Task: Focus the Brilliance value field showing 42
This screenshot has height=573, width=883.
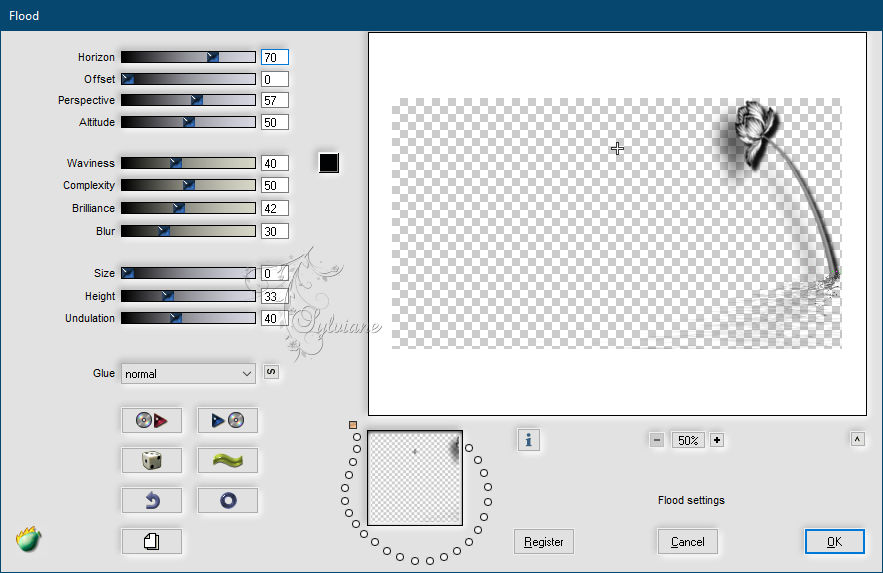Action: tap(275, 208)
